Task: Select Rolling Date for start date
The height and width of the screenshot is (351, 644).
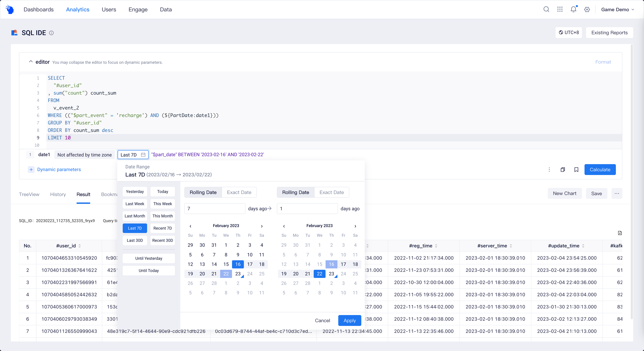Action: pos(203,192)
